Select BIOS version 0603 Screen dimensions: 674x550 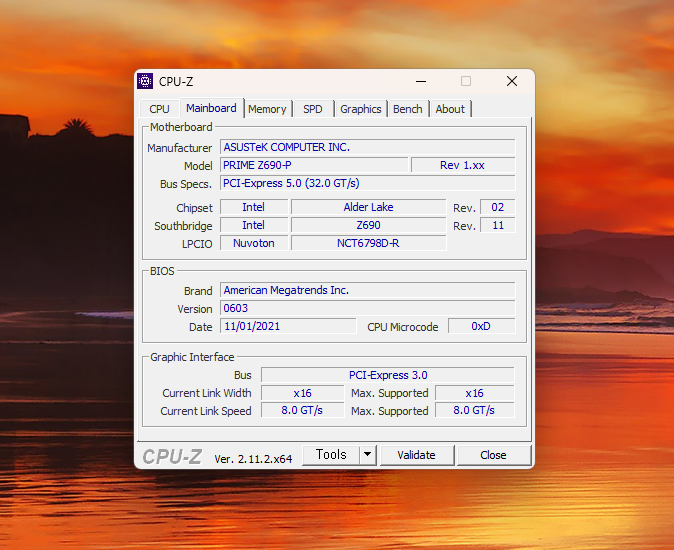[x=368, y=308]
